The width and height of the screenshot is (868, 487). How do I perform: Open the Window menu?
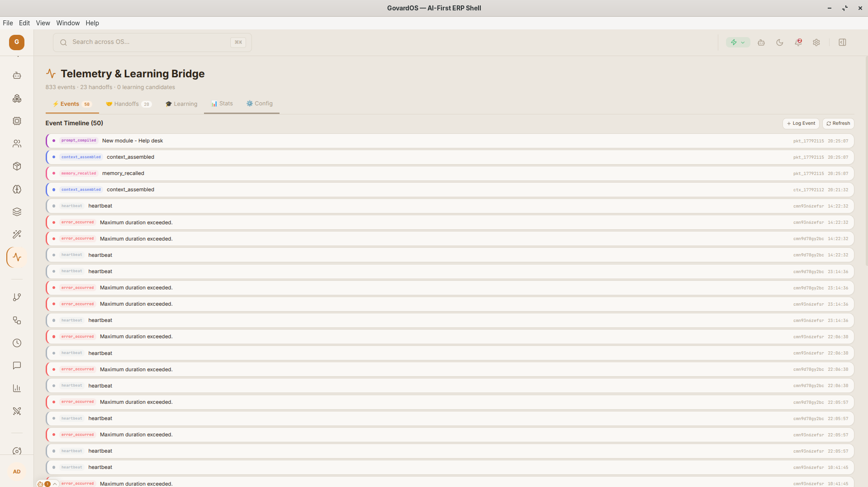[68, 23]
